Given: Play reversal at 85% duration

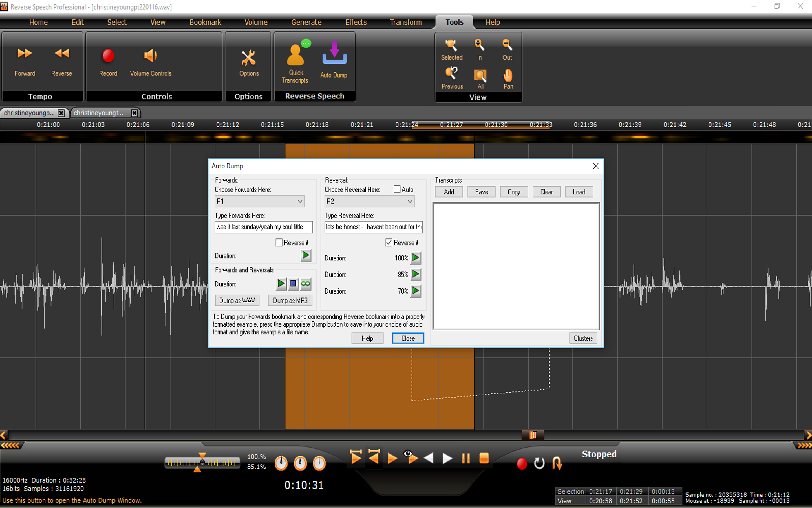Looking at the screenshot, I should click(415, 275).
